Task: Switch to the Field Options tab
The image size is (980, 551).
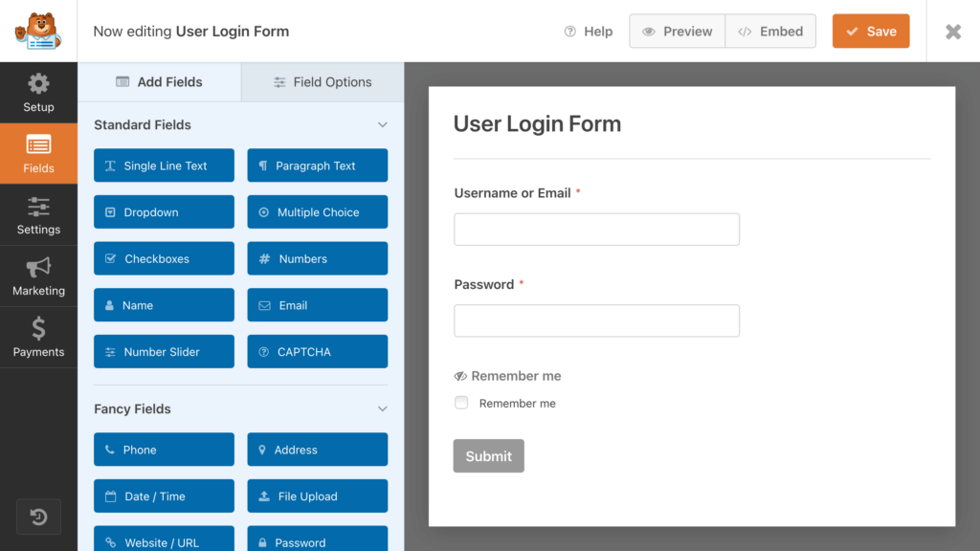Action: point(322,81)
